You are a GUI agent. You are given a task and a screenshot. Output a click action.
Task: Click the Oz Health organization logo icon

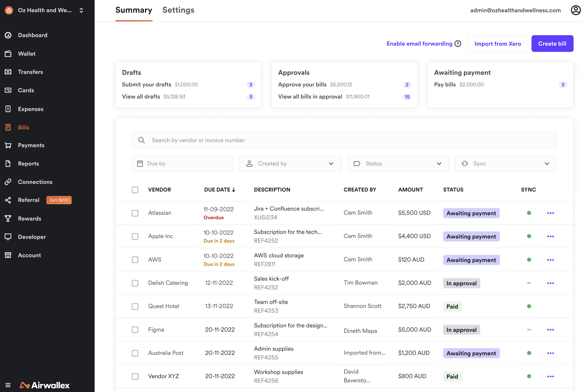(x=9, y=10)
